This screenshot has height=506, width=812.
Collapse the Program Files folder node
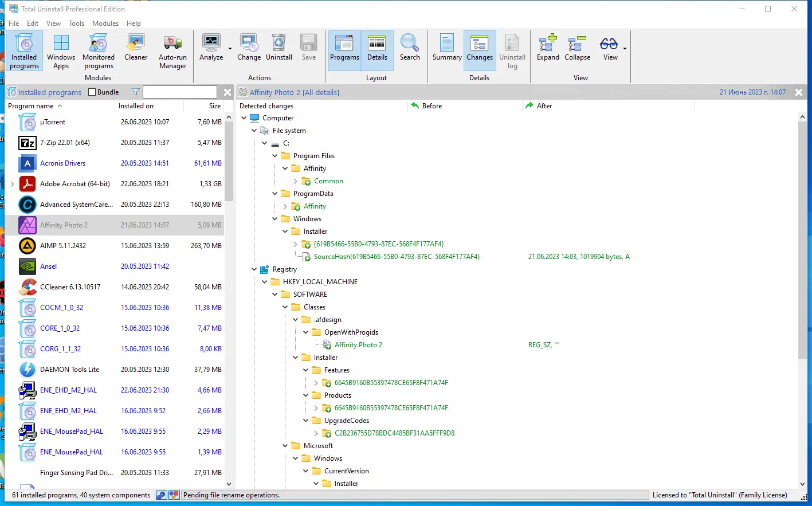[x=274, y=156]
